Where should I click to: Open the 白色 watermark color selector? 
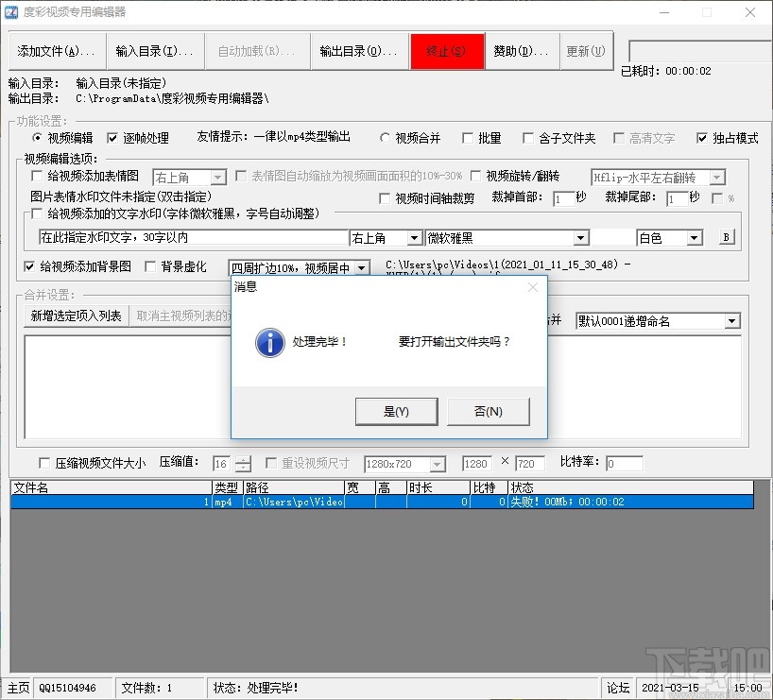click(x=696, y=237)
